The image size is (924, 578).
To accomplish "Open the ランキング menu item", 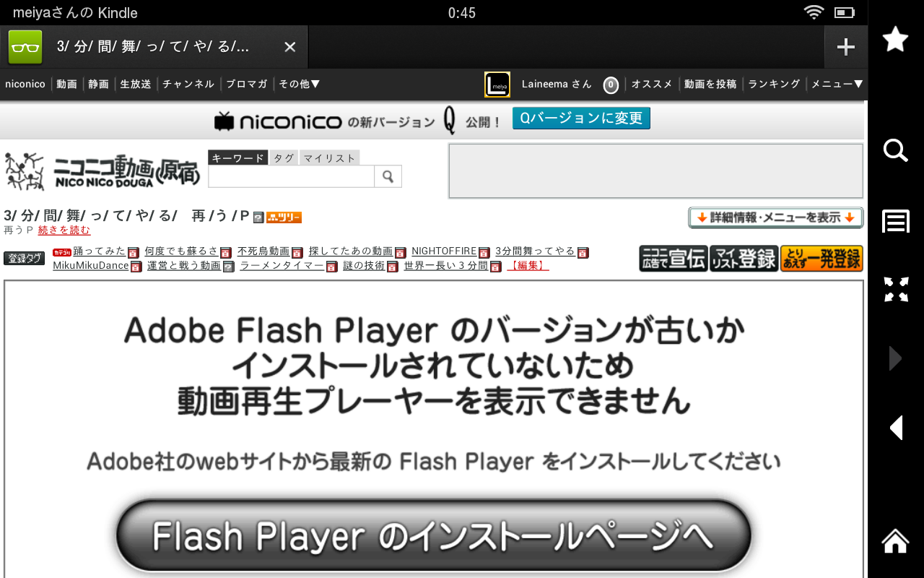I will coord(774,85).
